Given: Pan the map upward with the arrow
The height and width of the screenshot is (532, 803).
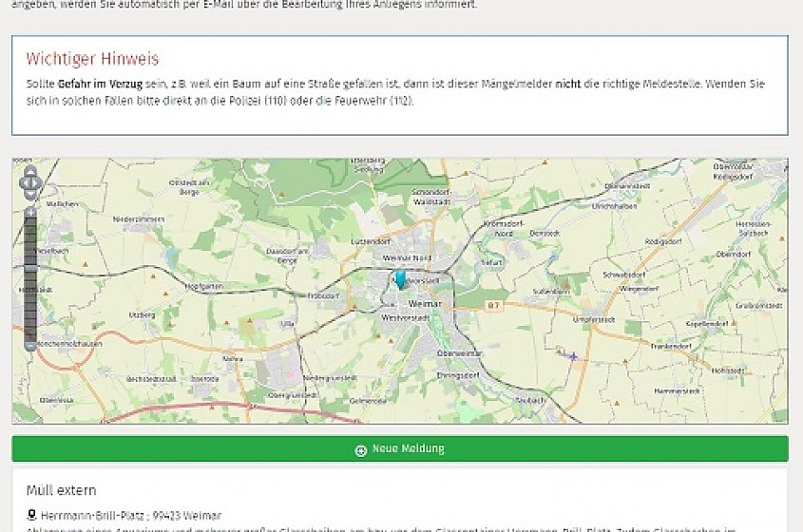Looking at the screenshot, I should [x=30, y=171].
